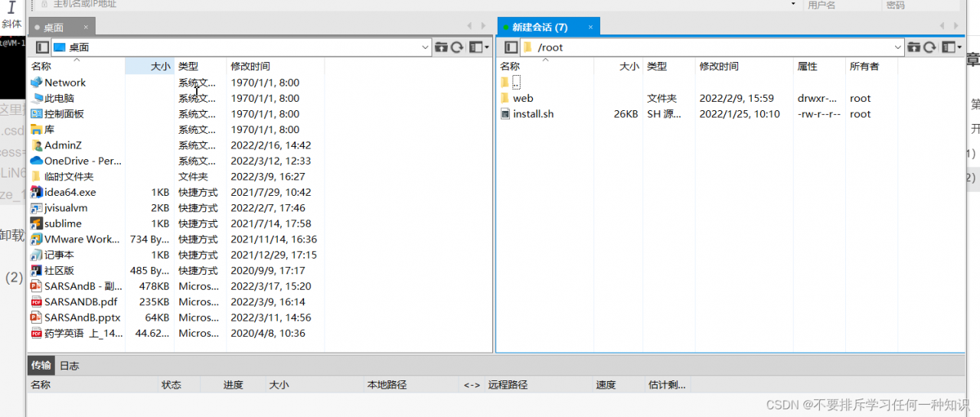
Task: Sort local files by the 类型 column
Action: (x=201, y=67)
